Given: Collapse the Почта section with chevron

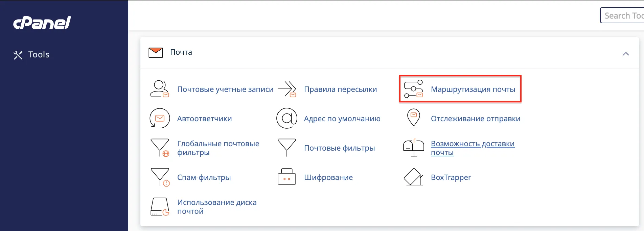Looking at the screenshot, I should pos(626,54).
